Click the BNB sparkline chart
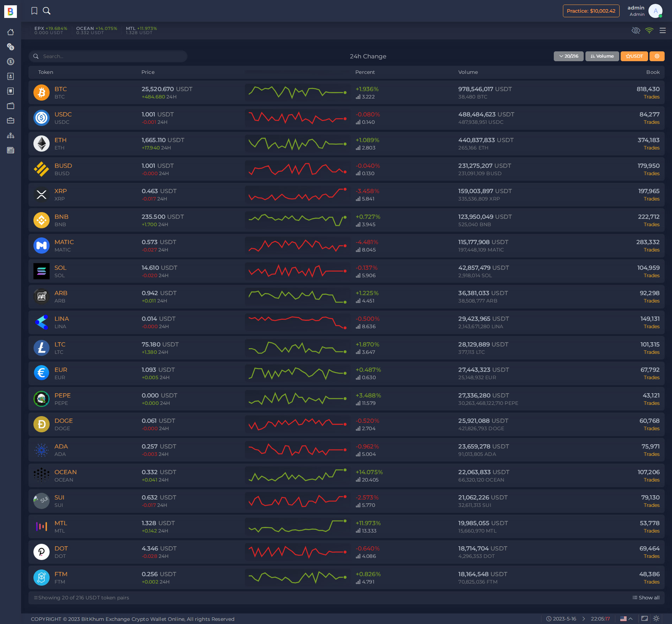The width and height of the screenshot is (672, 624). point(297,220)
